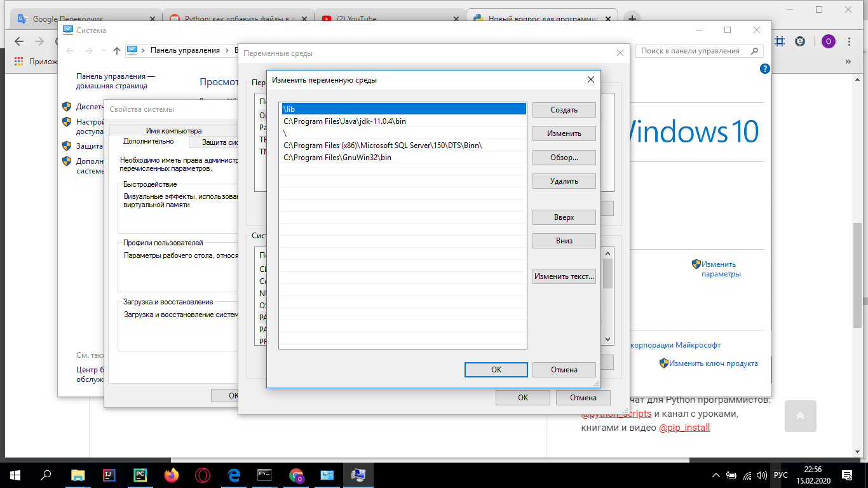Open File Explorer from taskbar
The width and height of the screenshot is (868, 488).
[x=78, y=475]
